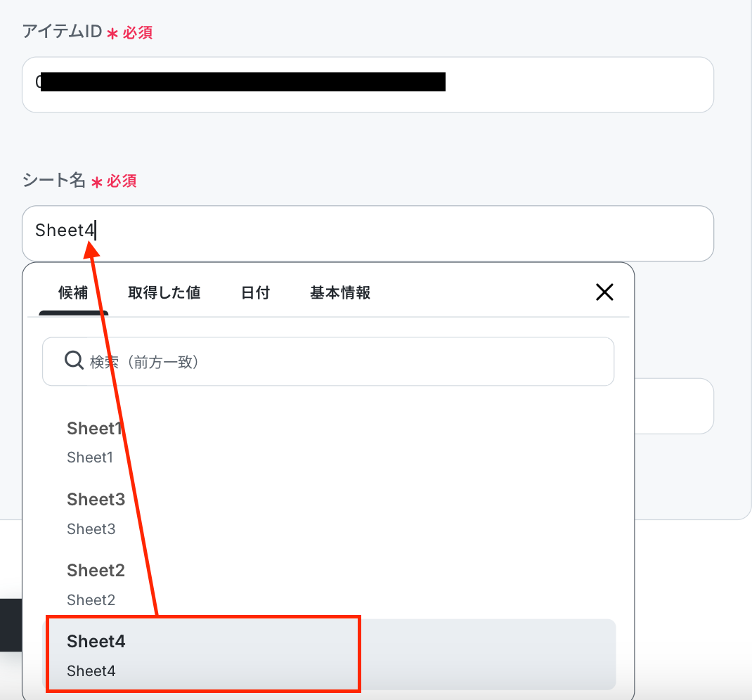
Task: Click the アイテムID input field
Action: [x=368, y=85]
